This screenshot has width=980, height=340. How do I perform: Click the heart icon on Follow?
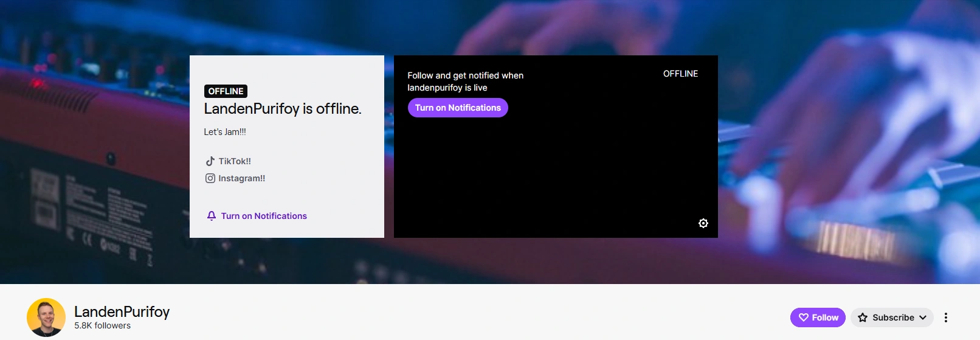[804, 317]
